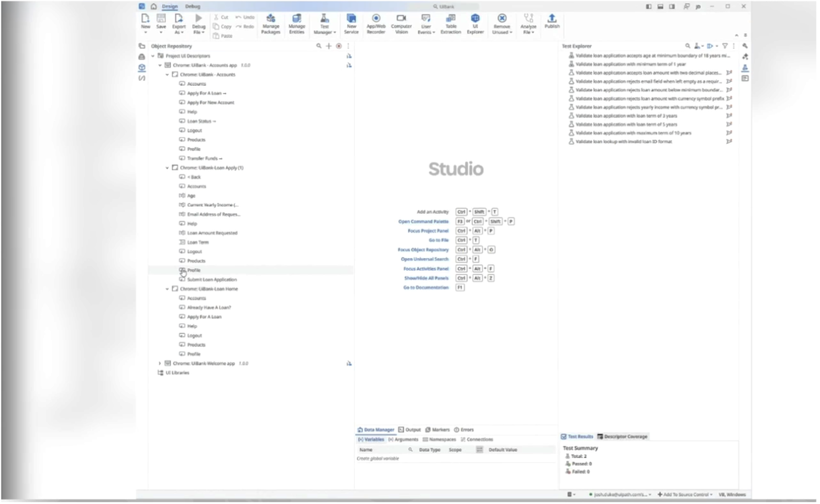820x504 pixels.
Task: Click the New Service ribbon icon
Action: point(351,23)
